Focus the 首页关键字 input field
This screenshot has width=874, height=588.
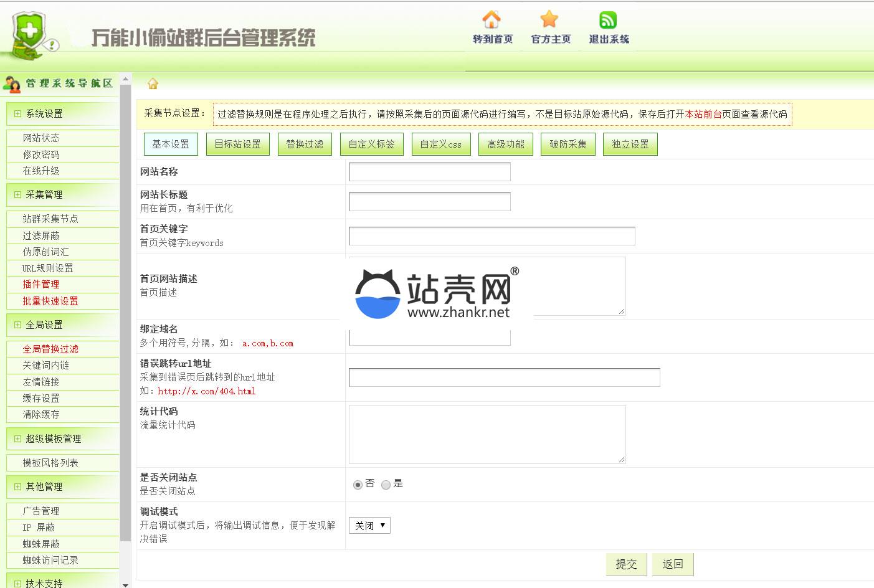click(492, 236)
